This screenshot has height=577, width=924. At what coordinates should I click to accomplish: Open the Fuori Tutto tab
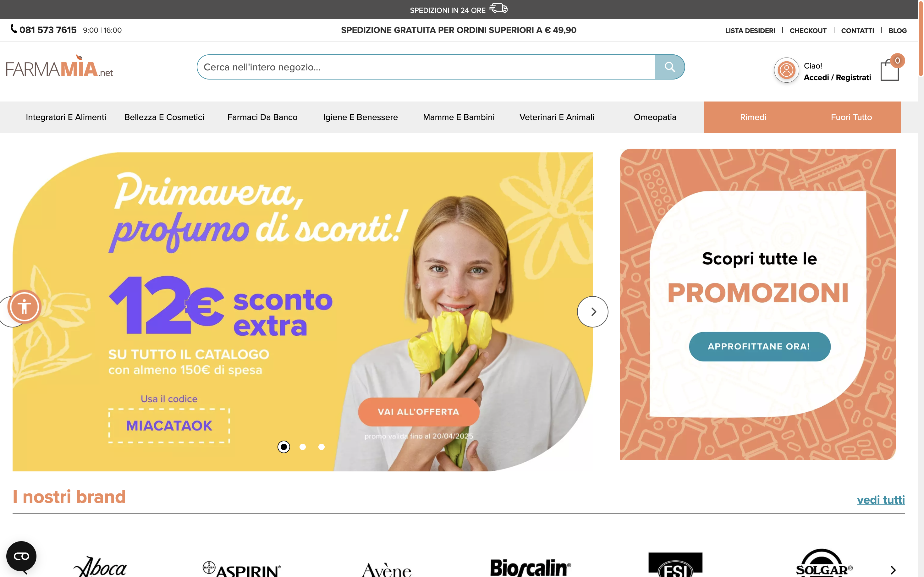(851, 117)
